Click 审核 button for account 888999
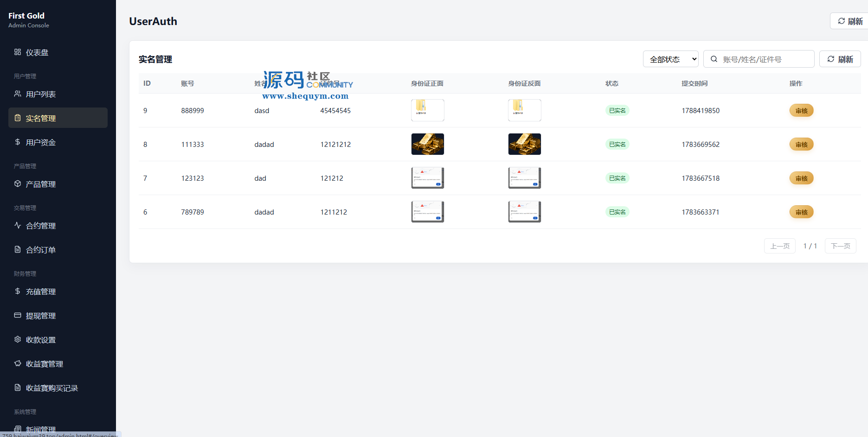Image resolution: width=868 pixels, height=437 pixels. 801,110
